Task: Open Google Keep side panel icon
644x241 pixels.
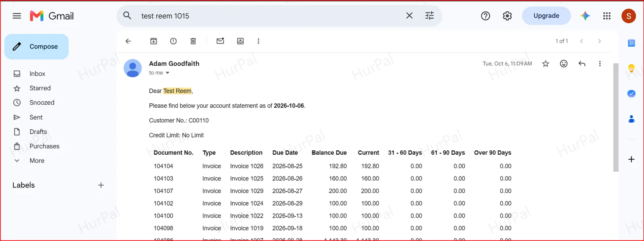Action: pos(632,68)
